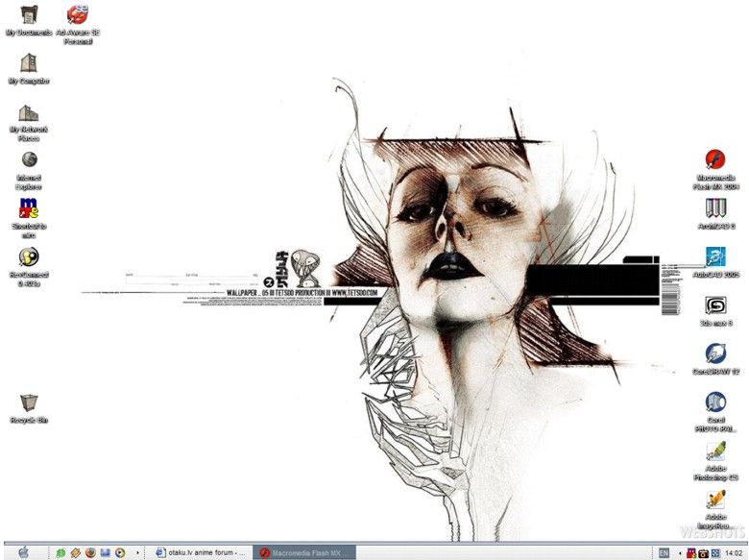Click the My Computer desktop icon

click(x=29, y=69)
